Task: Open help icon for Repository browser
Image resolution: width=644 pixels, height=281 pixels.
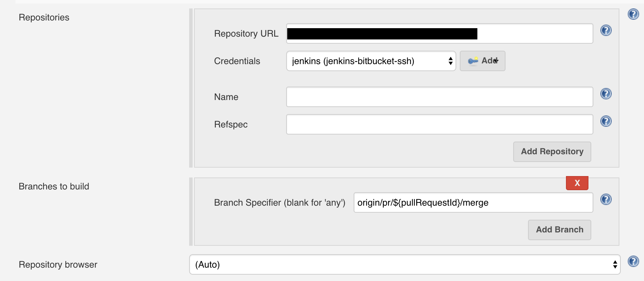Action: (633, 261)
